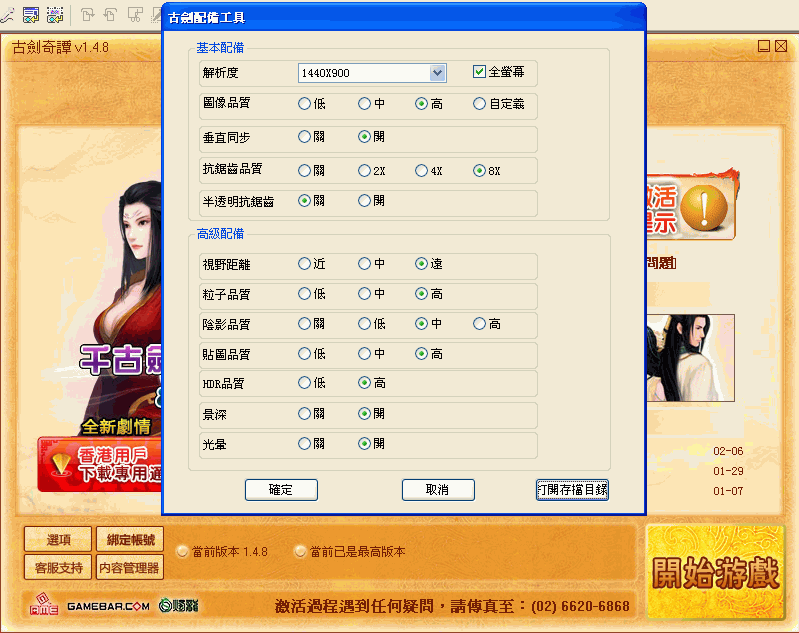Click the news entry dated 01-29
Viewport: 799px width, 633px height.
[x=728, y=471]
